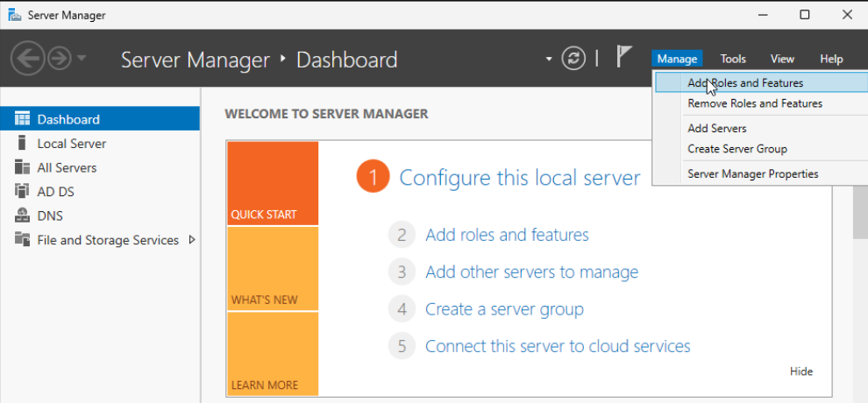Maximize the Server Manager window
Viewport: 868px width, 403px height.
click(805, 15)
